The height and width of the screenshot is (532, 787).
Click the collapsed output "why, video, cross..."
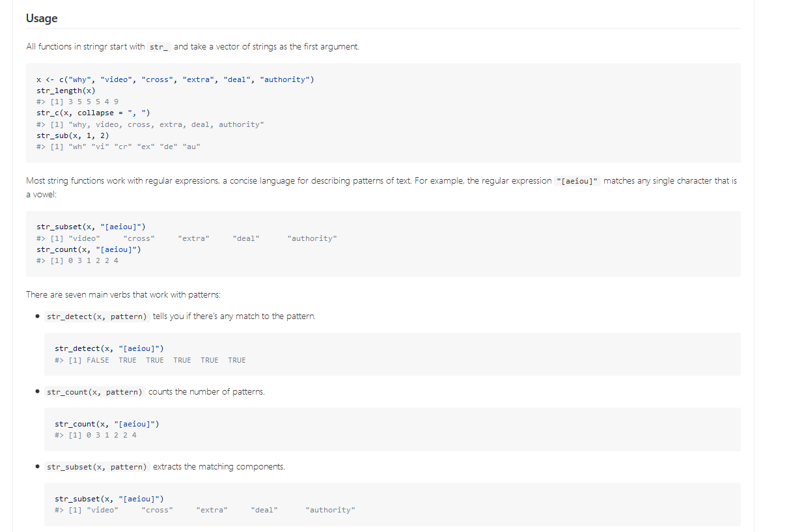pos(150,124)
